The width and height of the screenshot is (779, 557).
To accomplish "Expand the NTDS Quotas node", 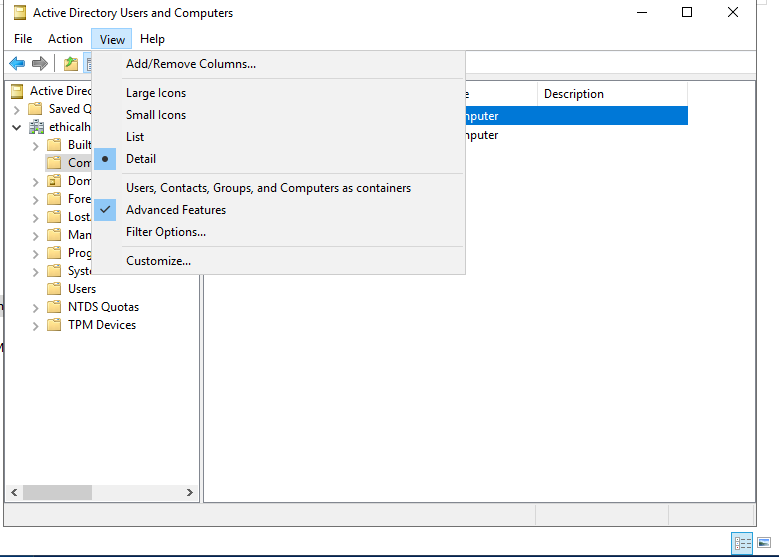I will point(35,308).
